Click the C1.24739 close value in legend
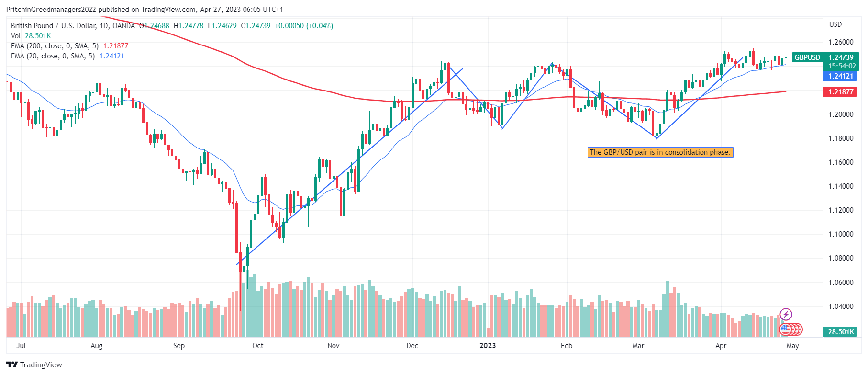 coord(256,26)
